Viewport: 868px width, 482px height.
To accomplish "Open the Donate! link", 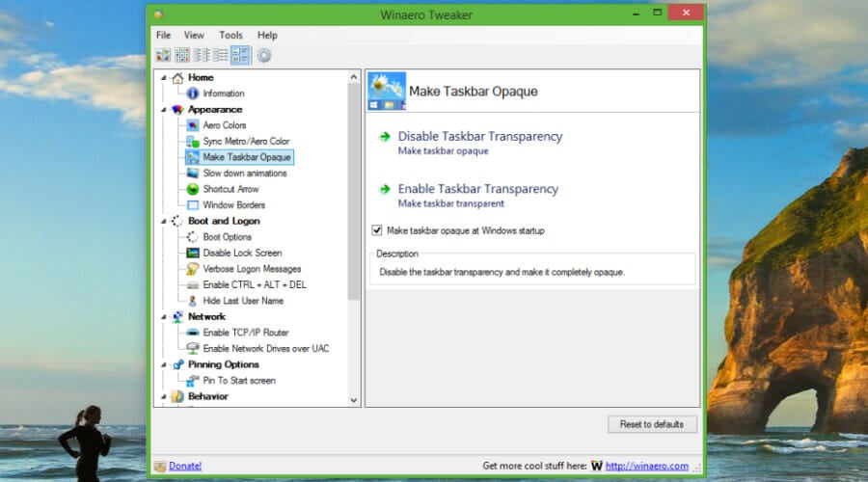I will coord(185,466).
